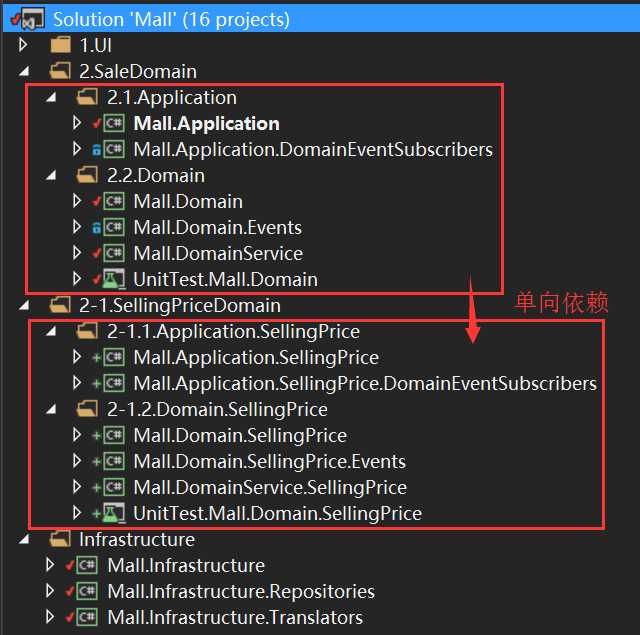The height and width of the screenshot is (635, 640).
Task: Click the C# icon of Mall.Domain.Events
Action: pos(114,227)
